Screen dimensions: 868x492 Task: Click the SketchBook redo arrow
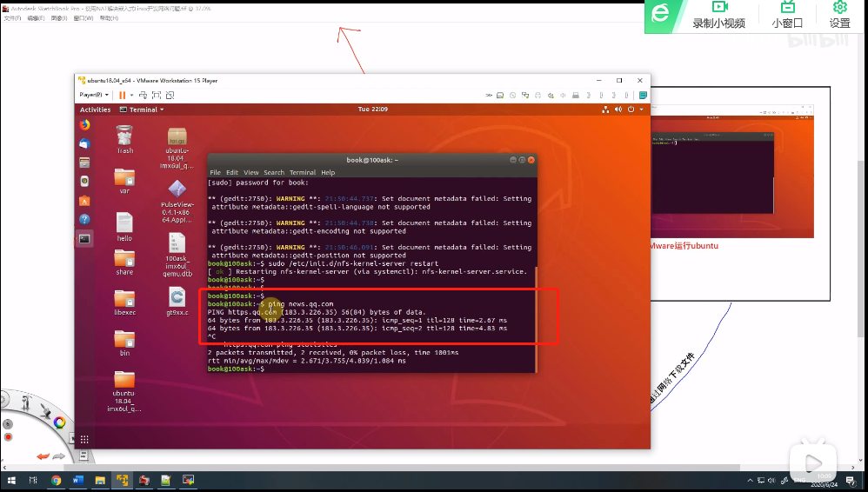click(58, 456)
